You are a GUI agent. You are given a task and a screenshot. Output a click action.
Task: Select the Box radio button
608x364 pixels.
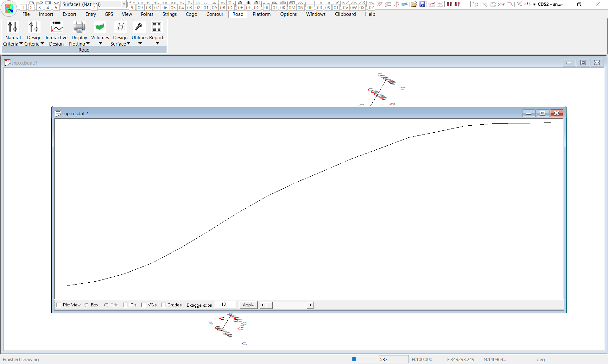point(87,305)
